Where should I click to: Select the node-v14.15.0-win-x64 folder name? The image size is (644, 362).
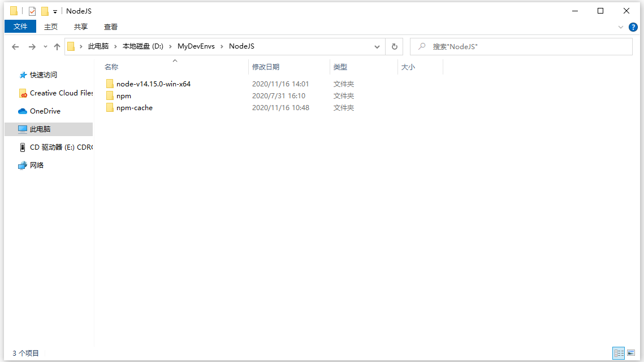(x=153, y=84)
